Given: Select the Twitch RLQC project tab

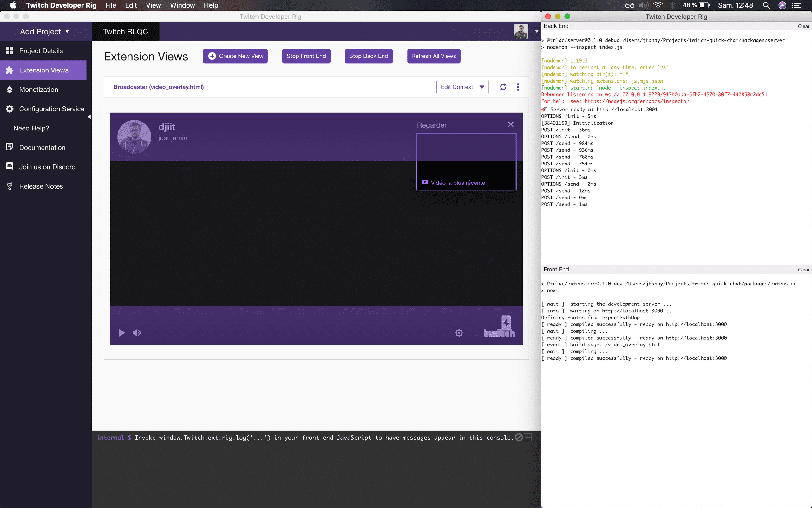Looking at the screenshot, I should pos(126,31).
